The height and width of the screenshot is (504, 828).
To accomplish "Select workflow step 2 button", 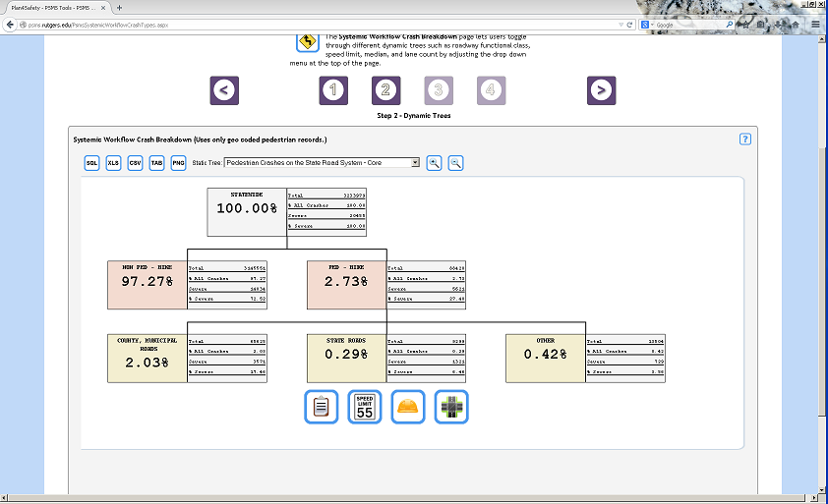I will point(386,90).
